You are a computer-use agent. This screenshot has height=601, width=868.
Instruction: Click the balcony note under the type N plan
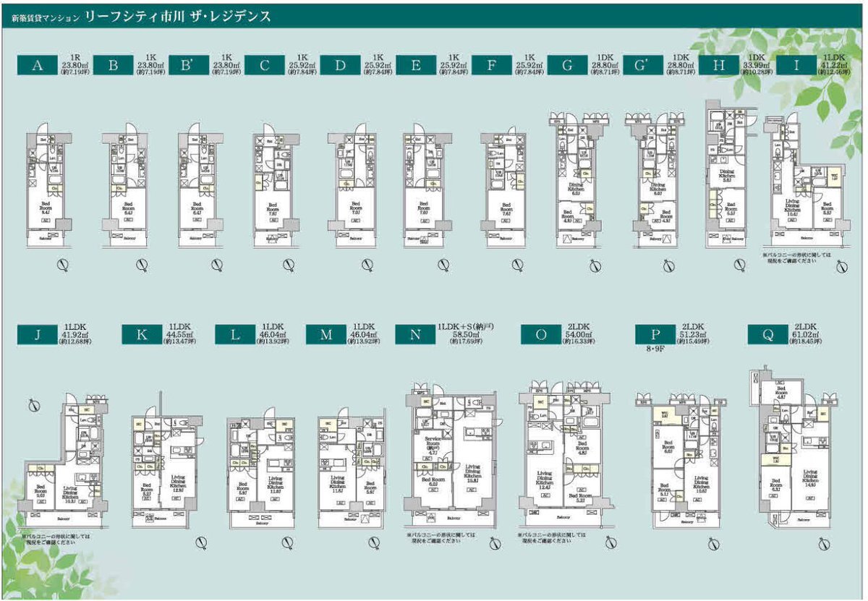tap(441, 539)
